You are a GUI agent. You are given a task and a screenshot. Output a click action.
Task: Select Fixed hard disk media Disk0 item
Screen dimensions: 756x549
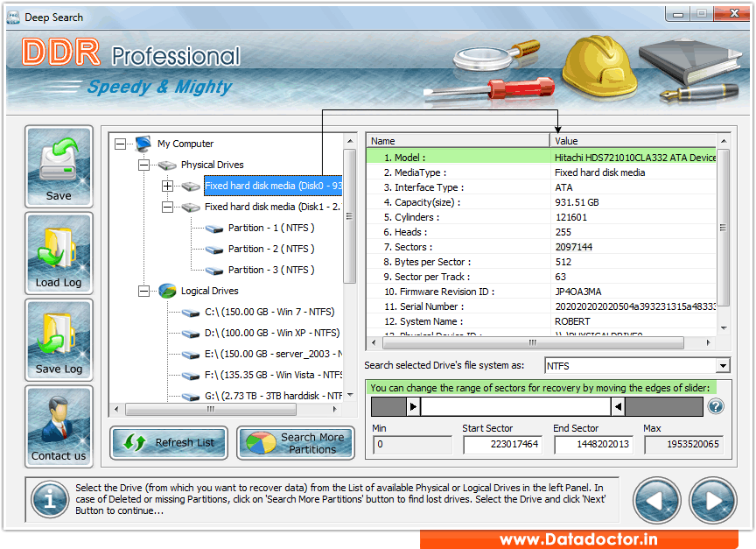(273, 186)
